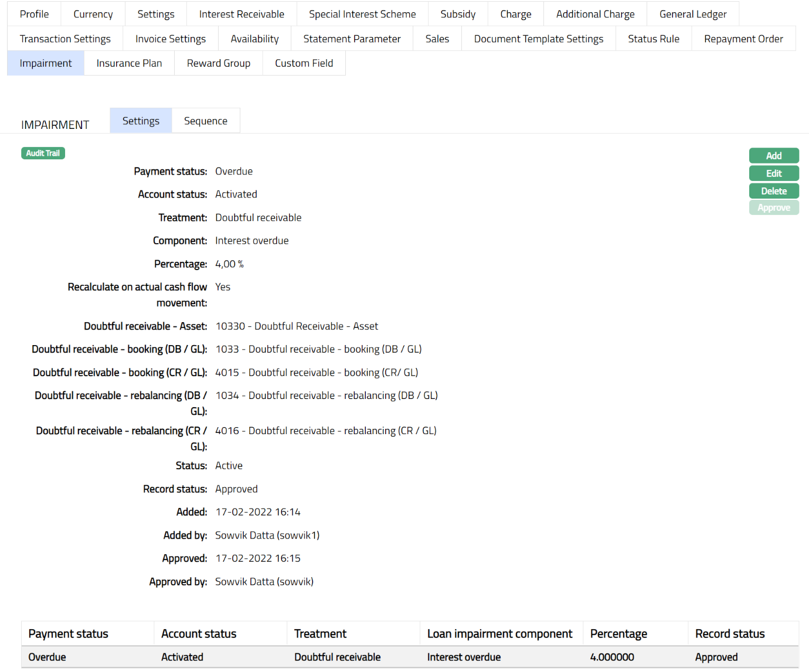Image resolution: width=809 pixels, height=672 pixels.
Task: Go to Document Template Settings tab
Action: coord(538,39)
